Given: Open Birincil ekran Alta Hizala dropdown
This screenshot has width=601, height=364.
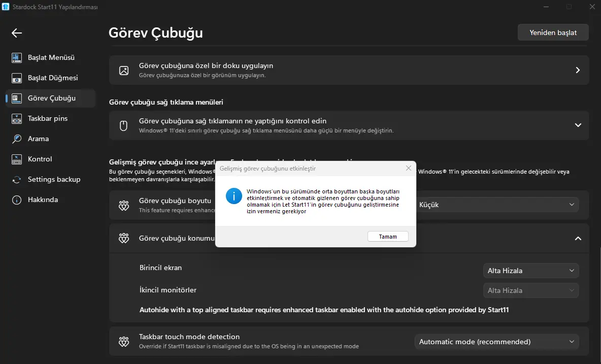Looking at the screenshot, I should pyautogui.click(x=531, y=271).
